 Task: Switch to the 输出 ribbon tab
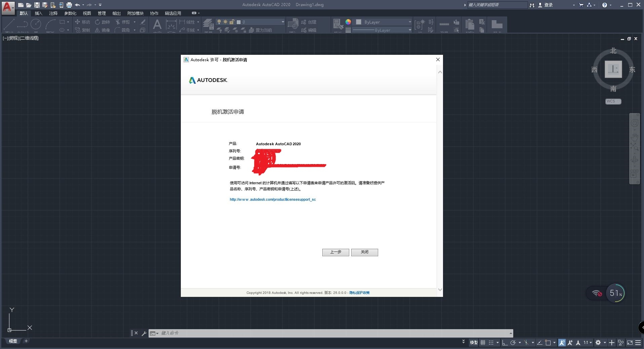pyautogui.click(x=116, y=13)
